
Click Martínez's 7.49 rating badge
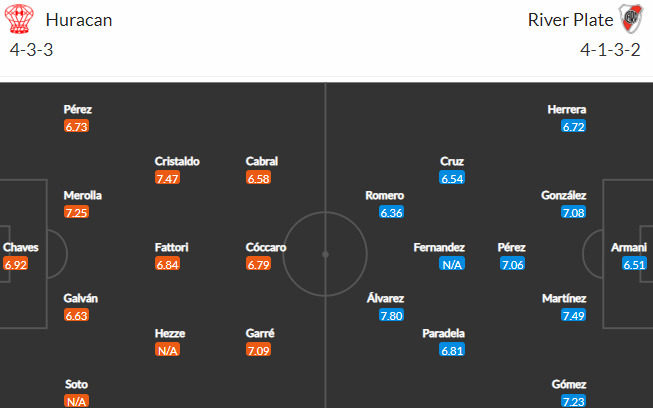coord(573,316)
